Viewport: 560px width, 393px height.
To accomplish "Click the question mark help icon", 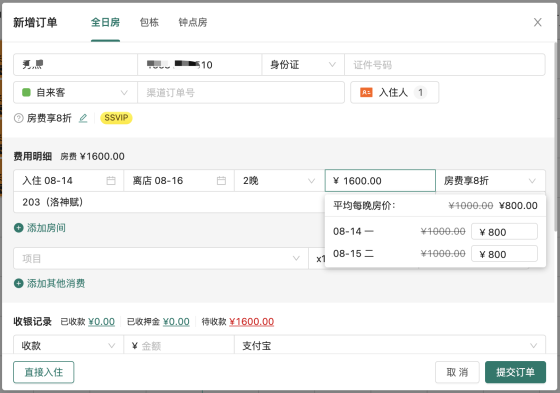I will (19, 118).
